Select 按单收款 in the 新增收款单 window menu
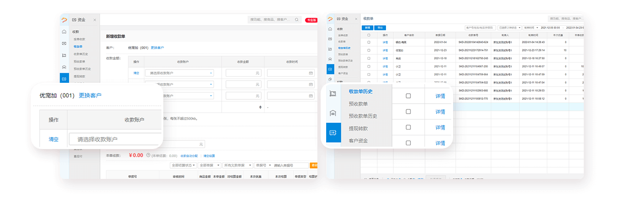This screenshot has height=207, width=644. [x=79, y=39]
